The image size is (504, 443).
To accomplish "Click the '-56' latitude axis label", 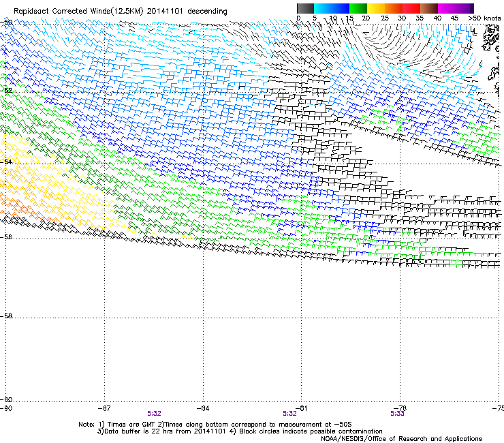I will (x=6, y=237).
